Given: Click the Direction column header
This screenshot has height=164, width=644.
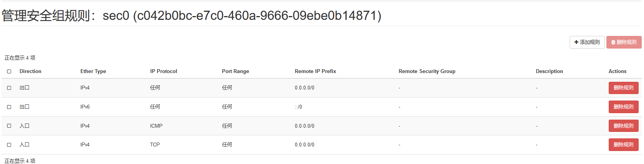Looking at the screenshot, I should (x=30, y=71).
